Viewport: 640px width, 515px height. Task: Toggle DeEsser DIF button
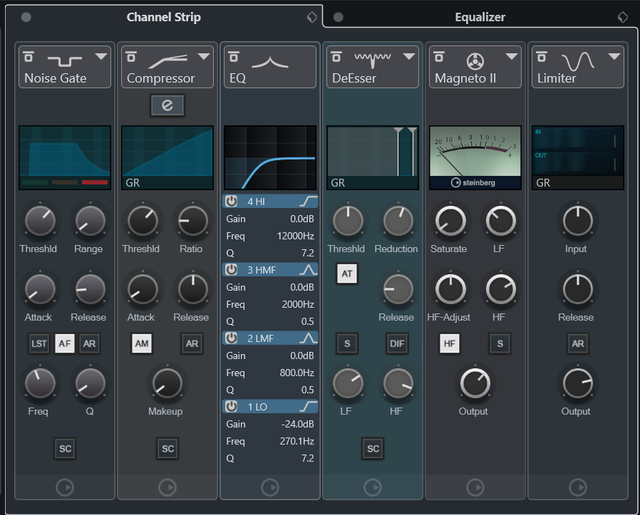pyautogui.click(x=397, y=344)
